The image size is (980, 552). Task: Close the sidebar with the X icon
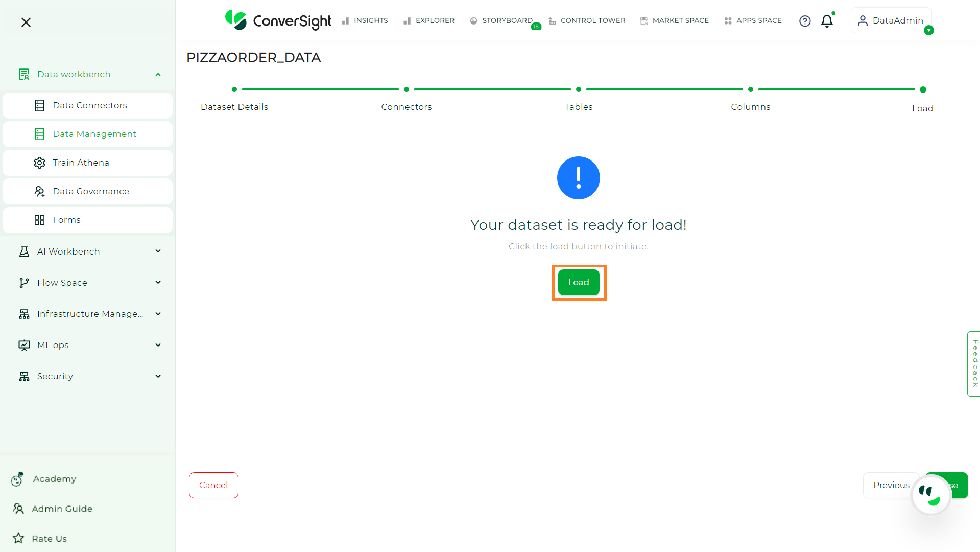click(26, 22)
